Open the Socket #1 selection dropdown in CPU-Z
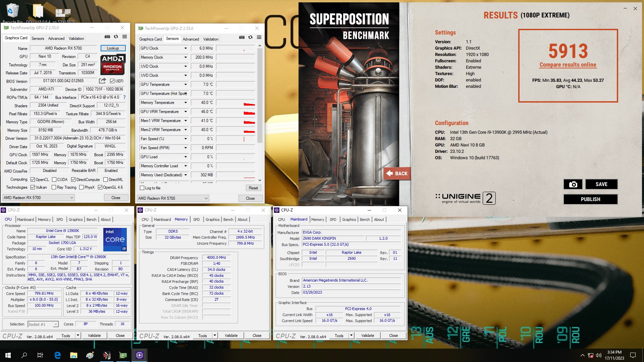 [43, 324]
